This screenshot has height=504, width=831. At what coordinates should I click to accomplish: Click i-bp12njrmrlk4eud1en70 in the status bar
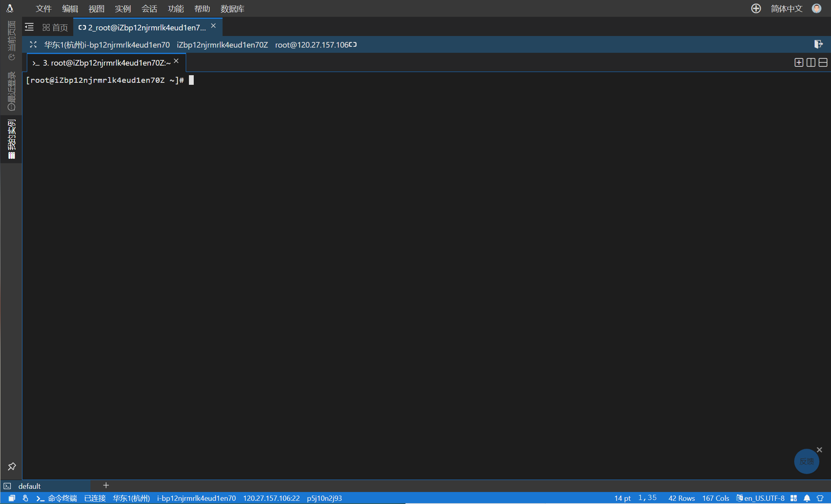point(197,498)
